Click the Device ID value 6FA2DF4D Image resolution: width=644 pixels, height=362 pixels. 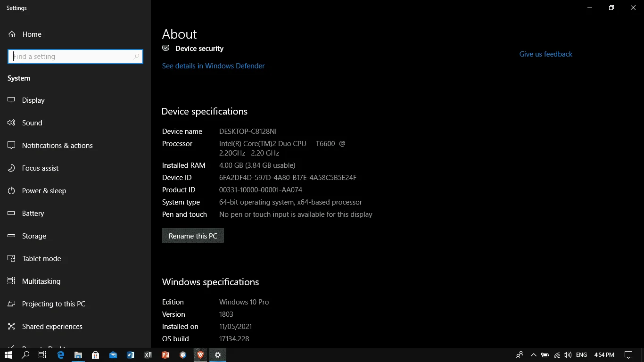tap(288, 178)
